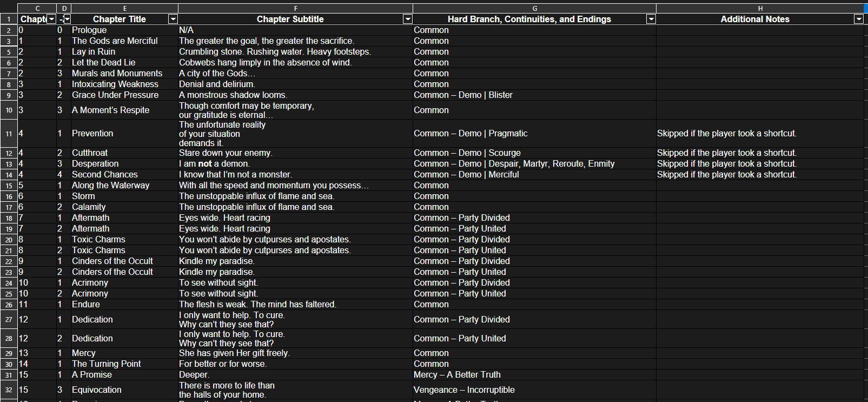Open the Chapter column filter dropdown
The image size is (868, 402).
(x=51, y=19)
